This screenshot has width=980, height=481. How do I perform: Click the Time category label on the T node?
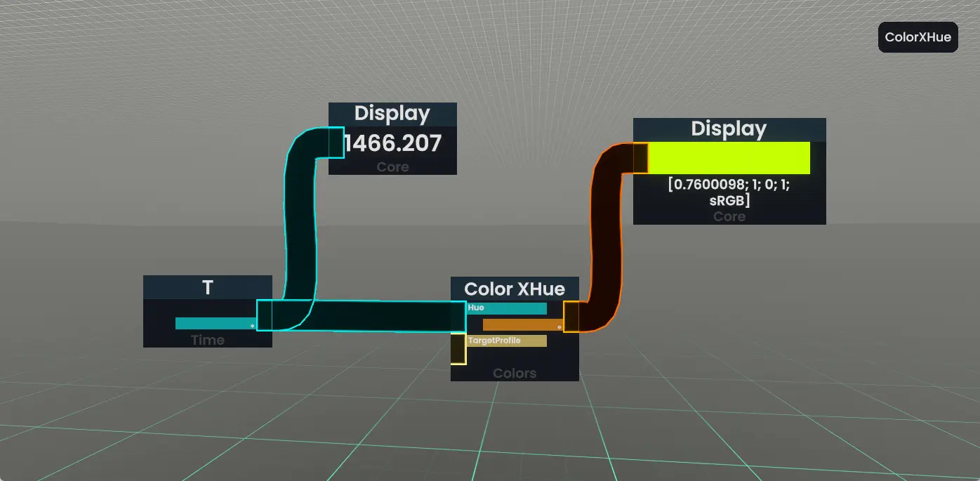(208, 340)
